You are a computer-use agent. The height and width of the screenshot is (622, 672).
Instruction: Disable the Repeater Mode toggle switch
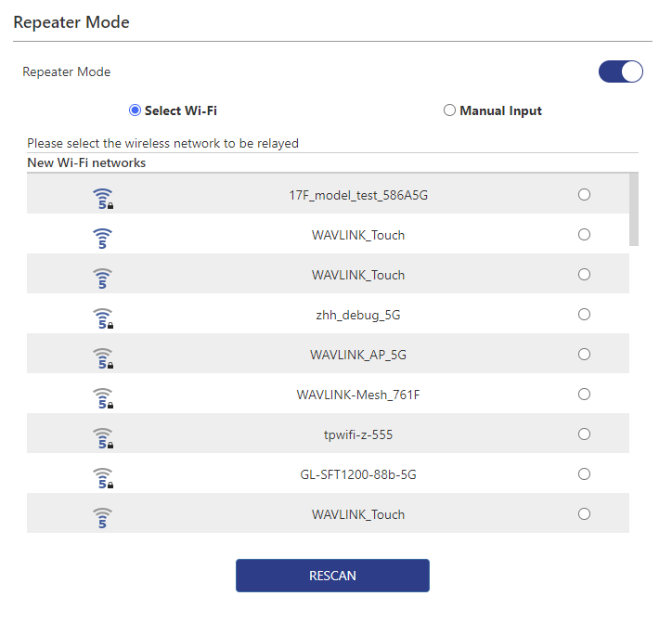pyautogui.click(x=620, y=71)
